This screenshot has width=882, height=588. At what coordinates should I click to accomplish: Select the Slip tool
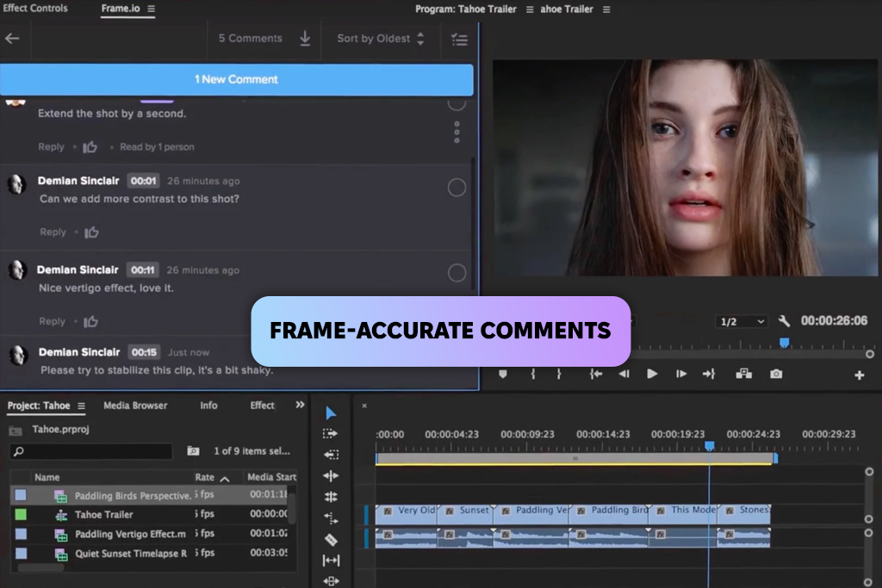point(331,560)
